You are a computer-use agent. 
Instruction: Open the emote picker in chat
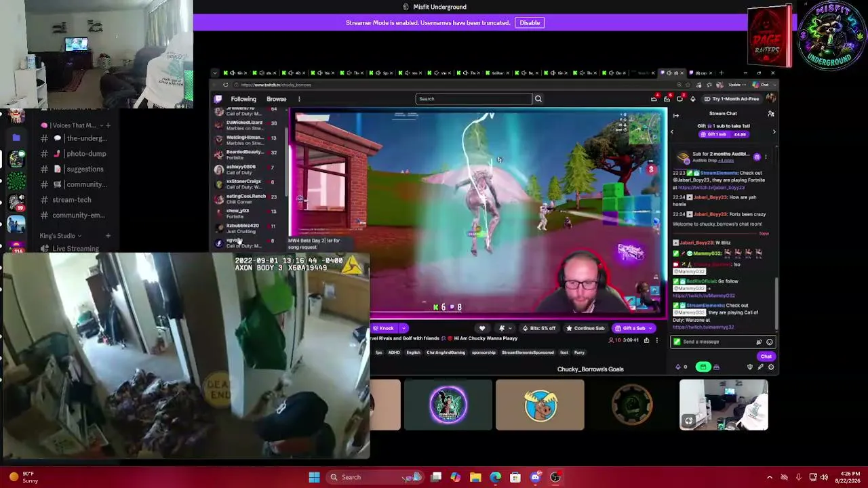(x=770, y=342)
